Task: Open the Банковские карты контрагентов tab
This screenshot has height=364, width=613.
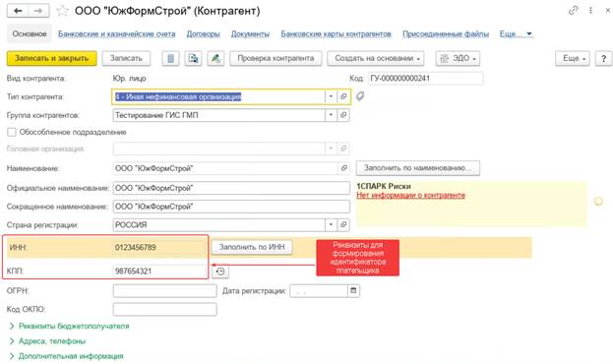Action: pos(337,34)
